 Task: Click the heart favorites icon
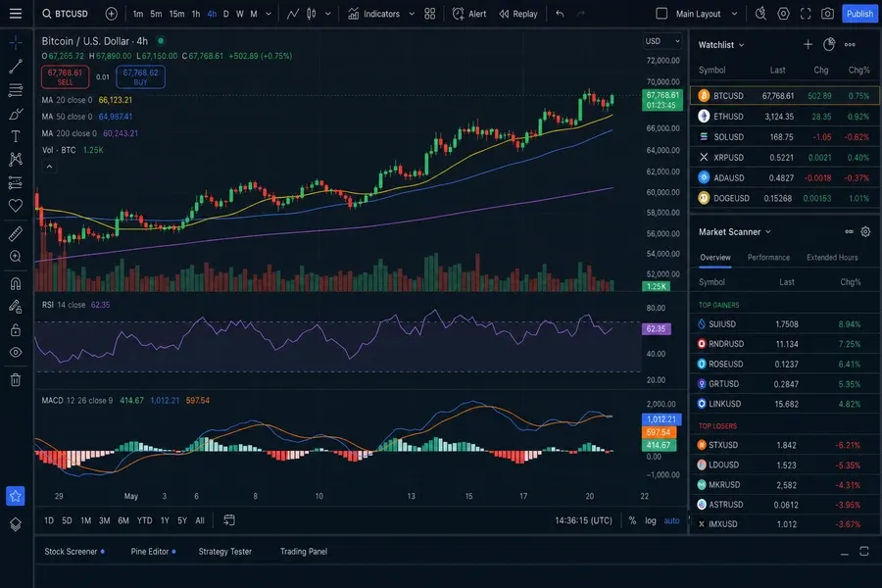16,206
